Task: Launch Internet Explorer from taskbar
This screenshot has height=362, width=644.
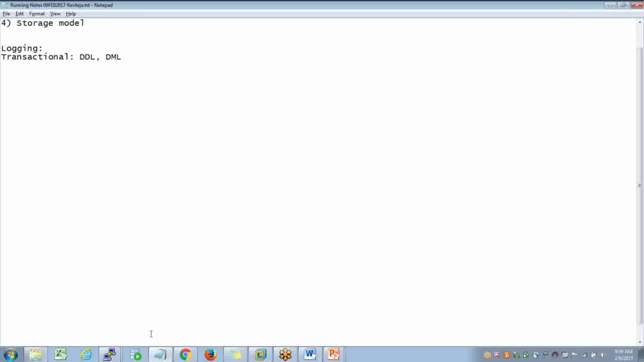Action: [x=86, y=354]
